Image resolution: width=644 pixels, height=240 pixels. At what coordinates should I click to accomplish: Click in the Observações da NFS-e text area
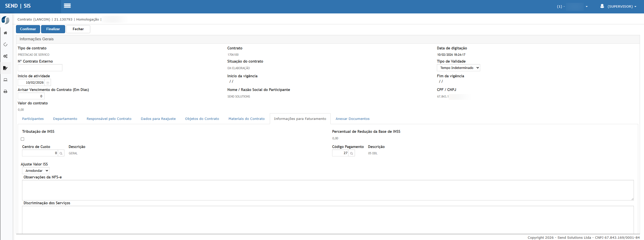[328, 190]
